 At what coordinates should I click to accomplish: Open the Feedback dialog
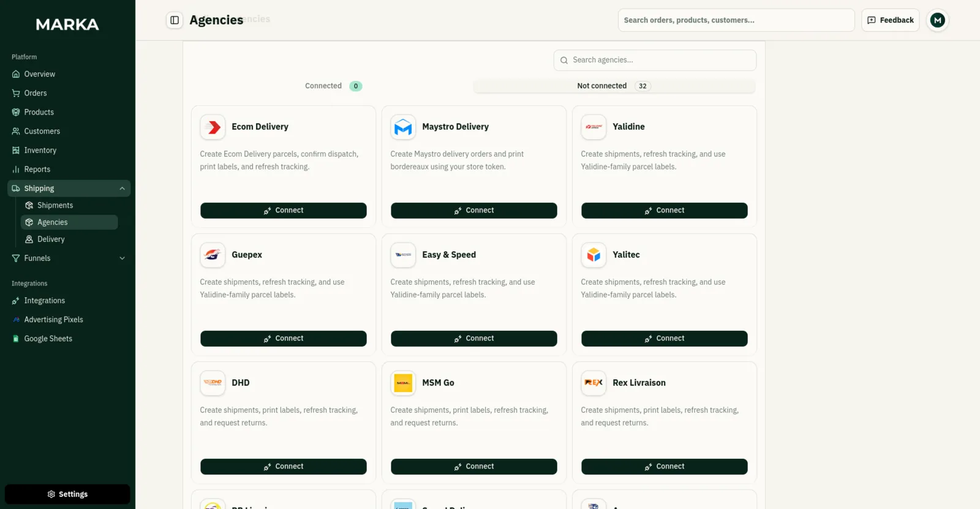(x=891, y=20)
